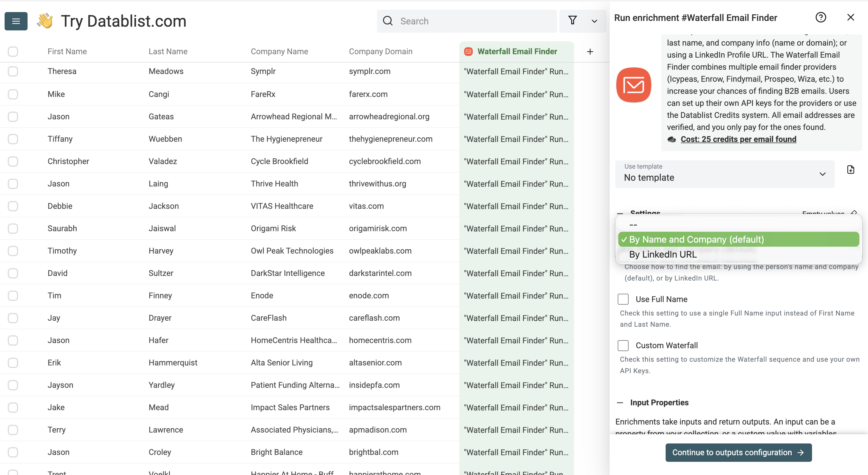Click the farerx.com domain cell
This screenshot has width=868, height=475.
pos(368,94)
